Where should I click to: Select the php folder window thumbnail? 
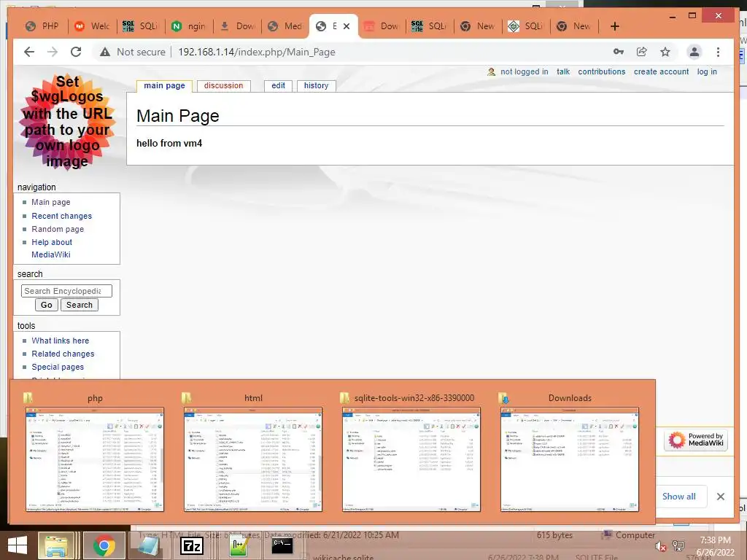(x=95, y=459)
